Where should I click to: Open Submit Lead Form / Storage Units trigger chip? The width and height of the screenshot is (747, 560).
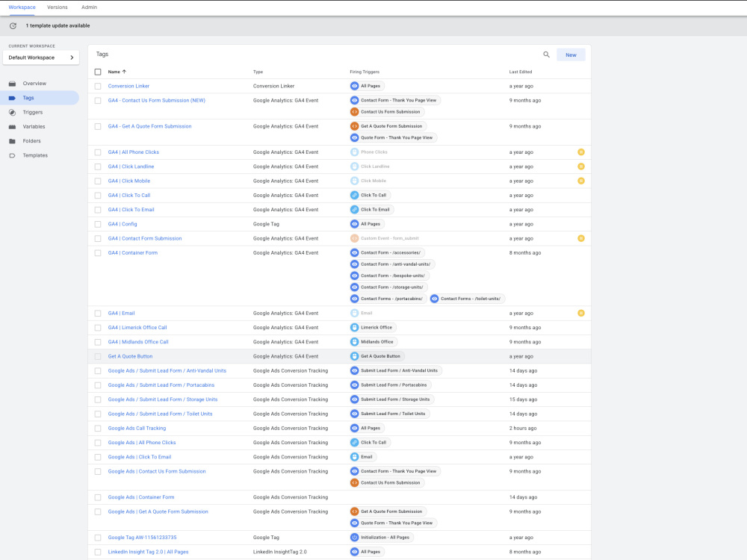pyautogui.click(x=392, y=399)
